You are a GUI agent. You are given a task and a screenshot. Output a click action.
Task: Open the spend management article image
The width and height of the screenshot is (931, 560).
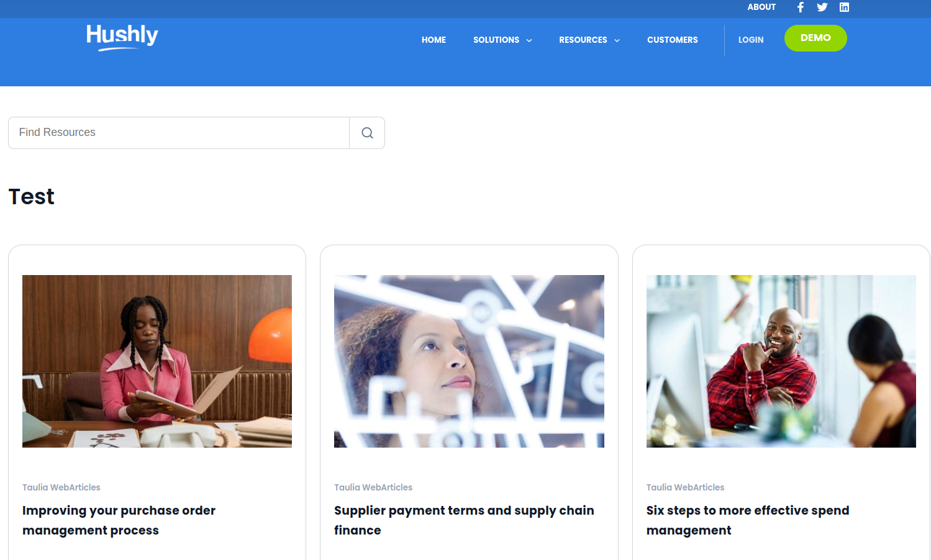coord(781,361)
